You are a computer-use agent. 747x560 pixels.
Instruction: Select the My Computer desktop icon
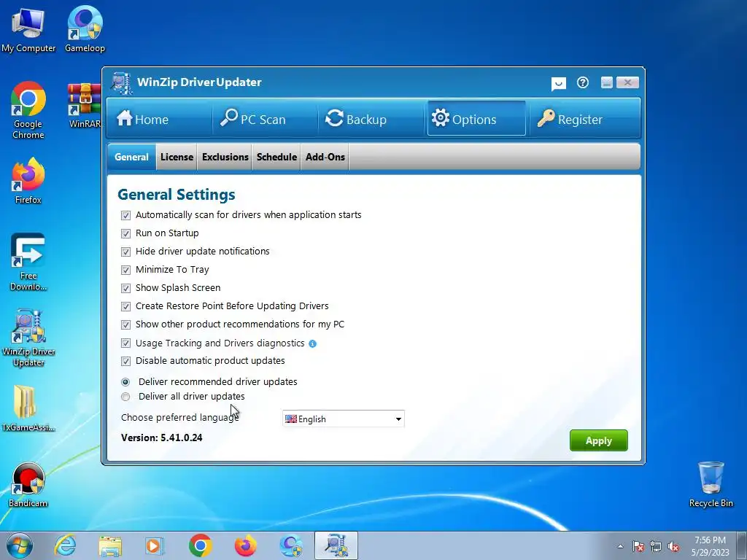28,29
